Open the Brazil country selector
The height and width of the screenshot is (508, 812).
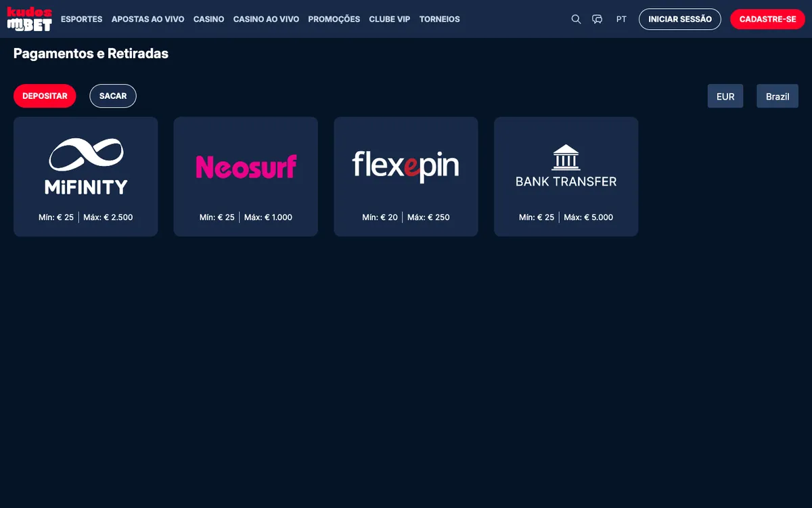[x=777, y=96]
